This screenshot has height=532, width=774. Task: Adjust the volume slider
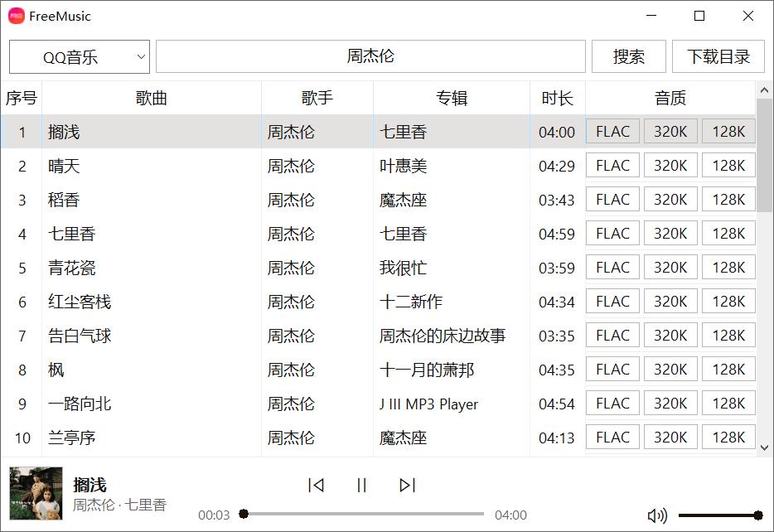point(721,515)
